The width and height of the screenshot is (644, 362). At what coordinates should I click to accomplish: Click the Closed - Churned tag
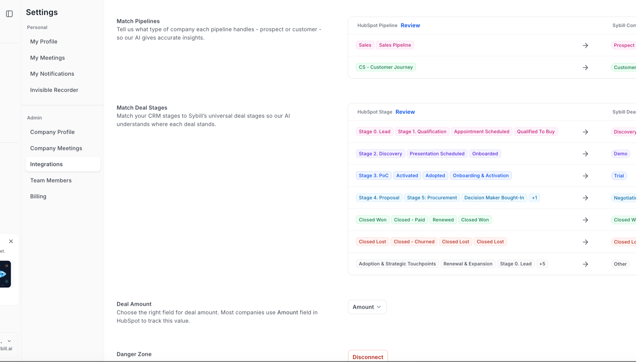414,242
